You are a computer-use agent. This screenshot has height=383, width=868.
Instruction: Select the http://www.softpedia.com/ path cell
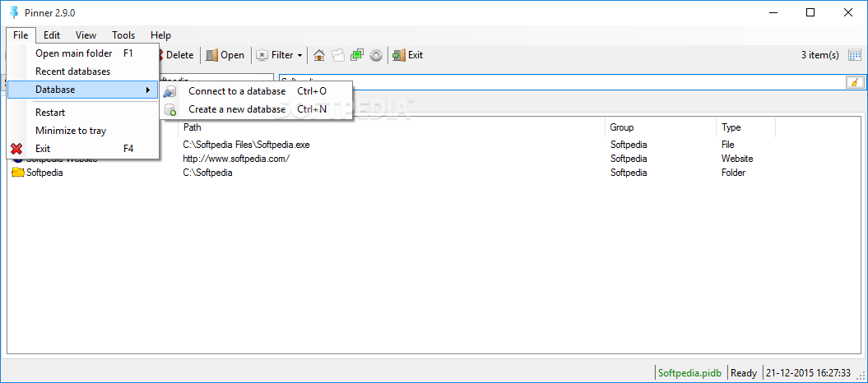[x=236, y=159]
